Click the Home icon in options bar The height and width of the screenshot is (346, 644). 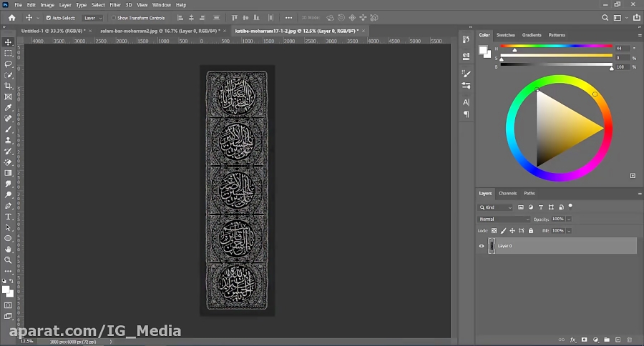tap(12, 18)
